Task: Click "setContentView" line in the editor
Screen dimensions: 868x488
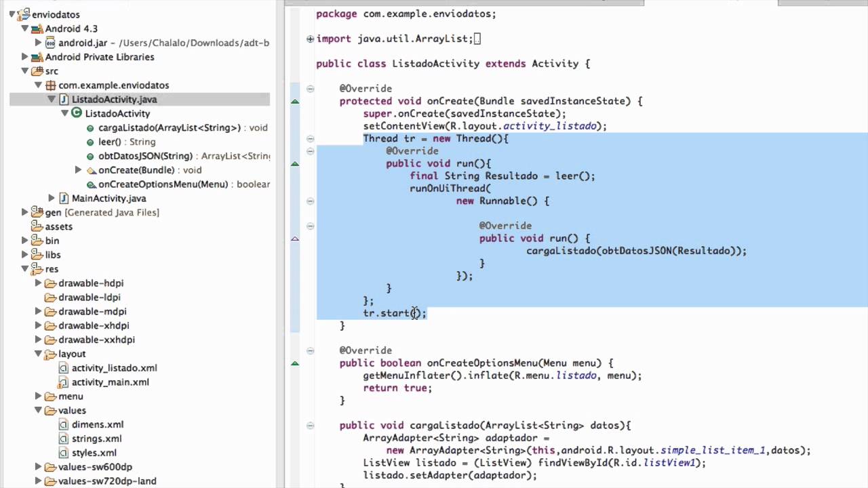Action: 485,126
